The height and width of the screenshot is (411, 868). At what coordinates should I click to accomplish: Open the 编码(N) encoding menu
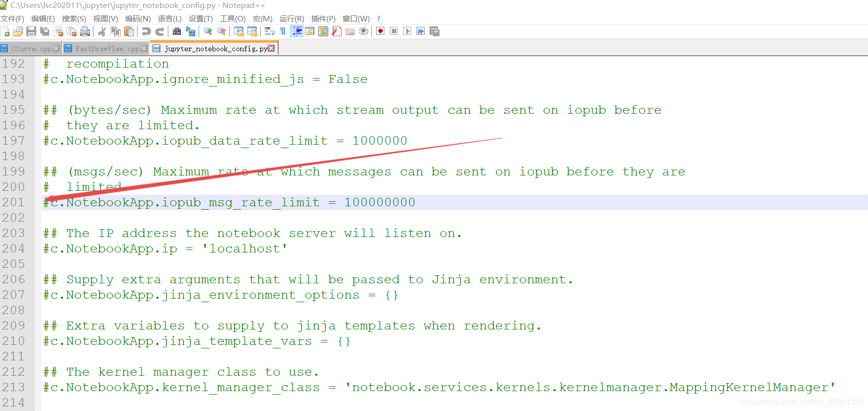click(x=138, y=18)
